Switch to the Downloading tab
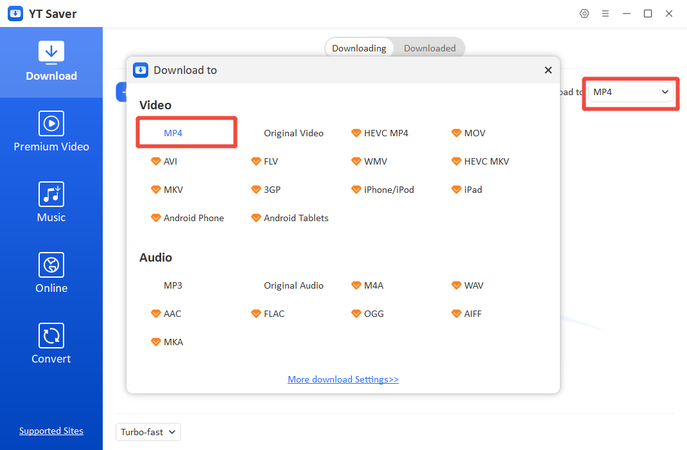Screen dimensions: 687x450 [359, 48]
